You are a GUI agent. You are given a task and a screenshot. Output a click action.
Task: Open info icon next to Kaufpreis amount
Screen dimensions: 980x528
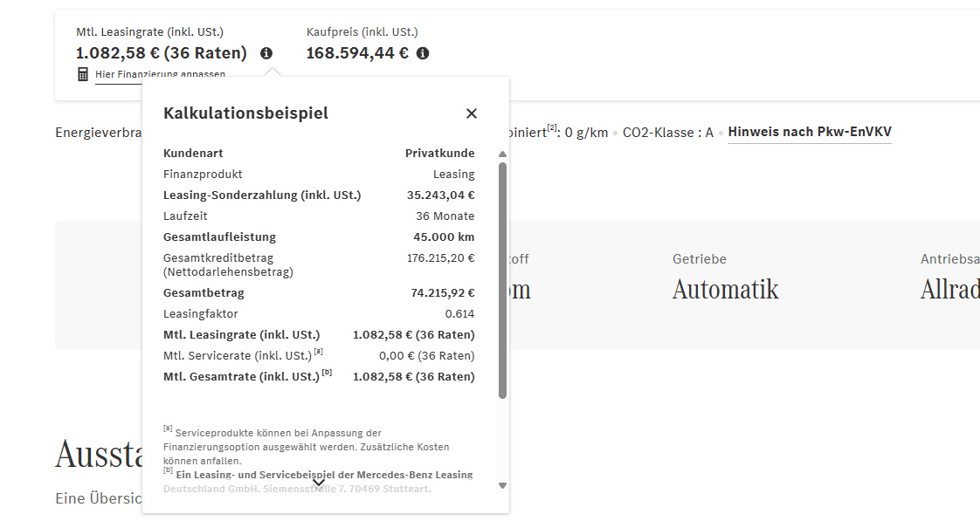click(423, 53)
